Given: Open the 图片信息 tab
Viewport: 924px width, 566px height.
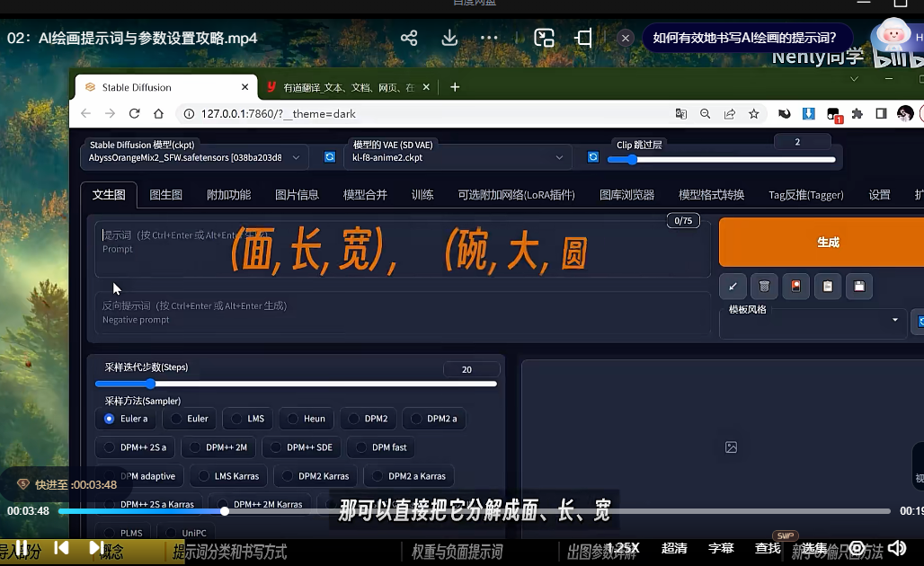Looking at the screenshot, I should (297, 195).
